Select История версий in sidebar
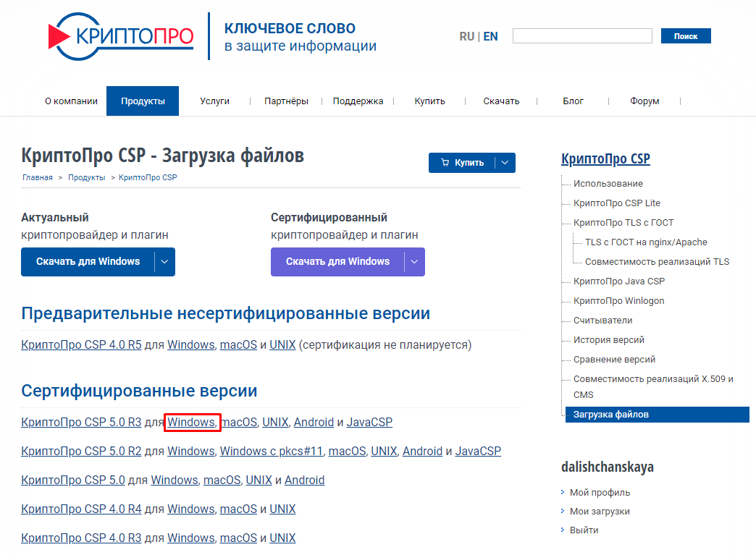Screen dimensions: 756x555 click(x=608, y=339)
